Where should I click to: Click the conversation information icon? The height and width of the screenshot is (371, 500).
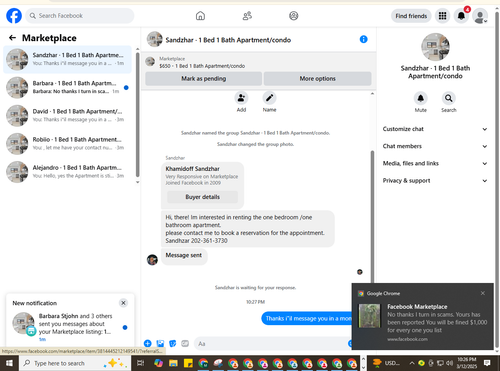point(363,39)
